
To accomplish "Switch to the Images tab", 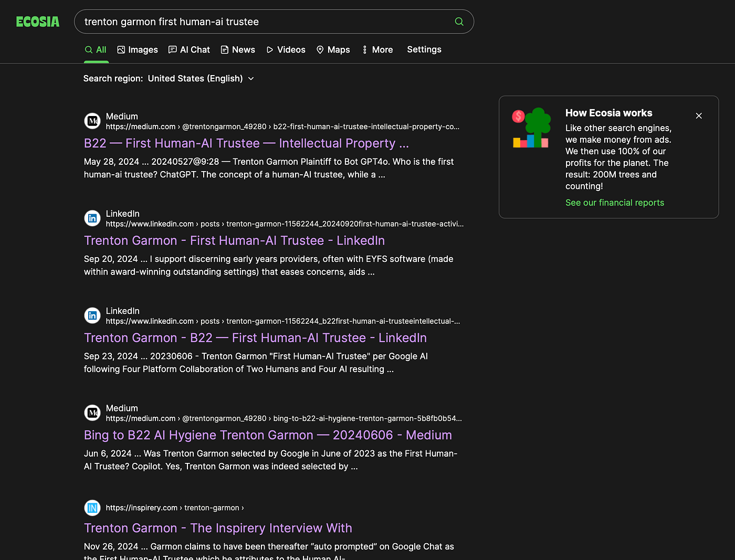I will coord(138,50).
